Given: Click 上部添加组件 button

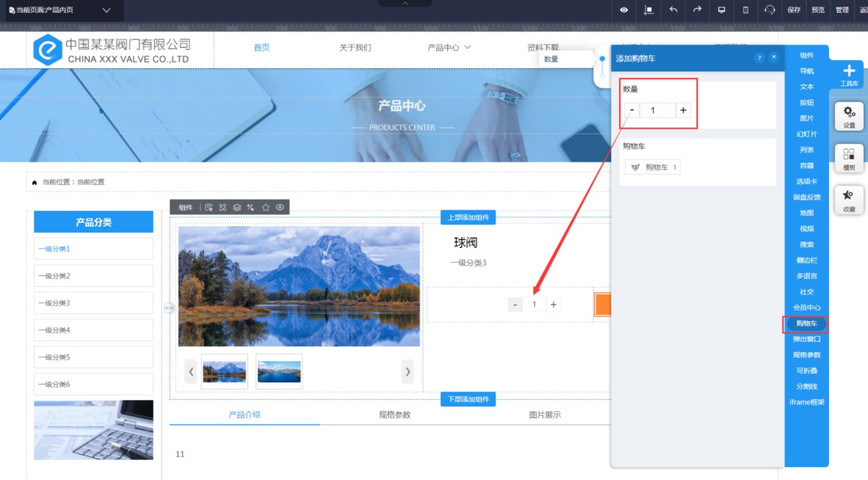Looking at the screenshot, I should tap(468, 218).
